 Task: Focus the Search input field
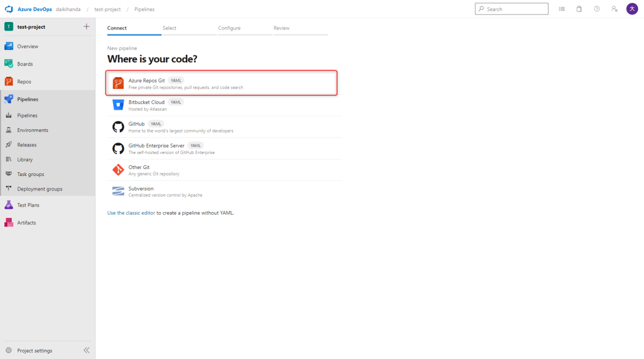pyautogui.click(x=511, y=9)
